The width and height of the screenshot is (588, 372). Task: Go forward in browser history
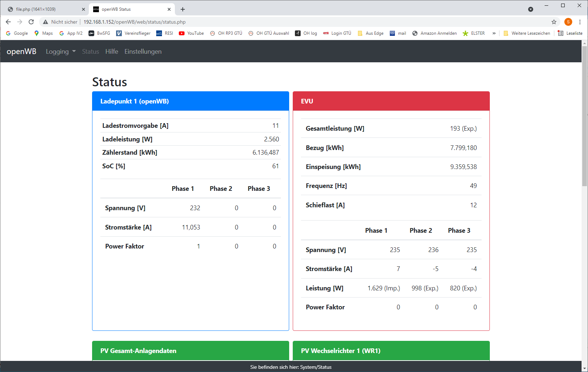click(20, 22)
